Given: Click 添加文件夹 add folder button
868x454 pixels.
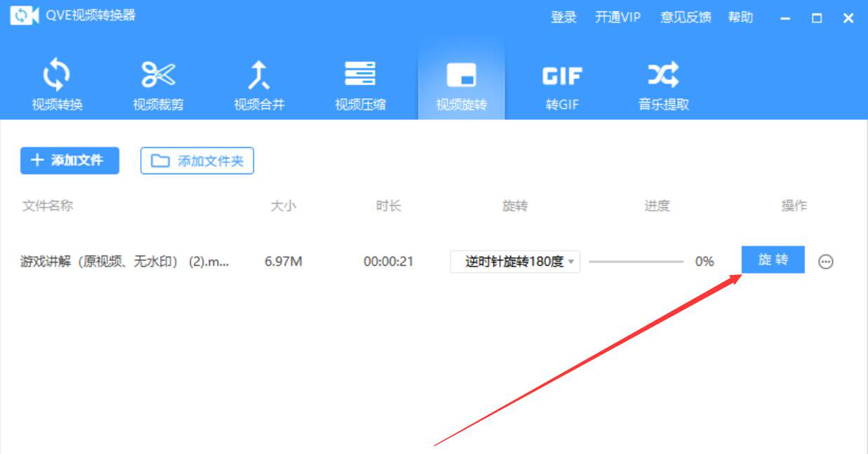Looking at the screenshot, I should pyautogui.click(x=197, y=161).
